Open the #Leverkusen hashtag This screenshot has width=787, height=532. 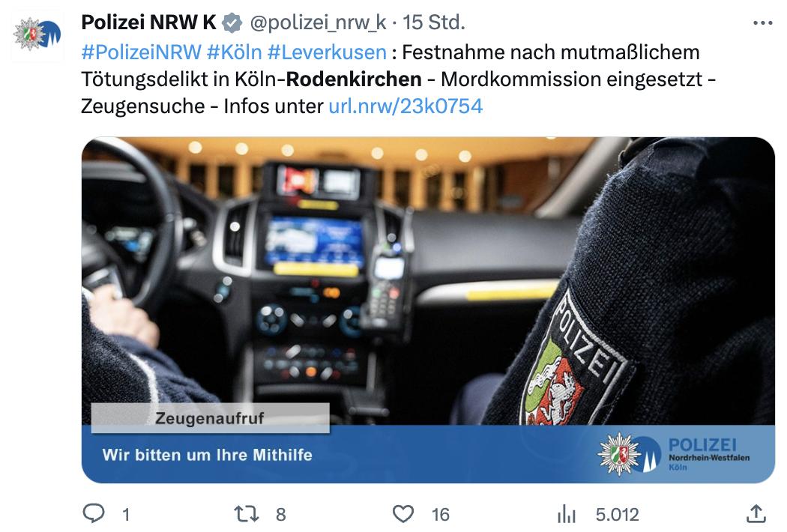(x=327, y=52)
